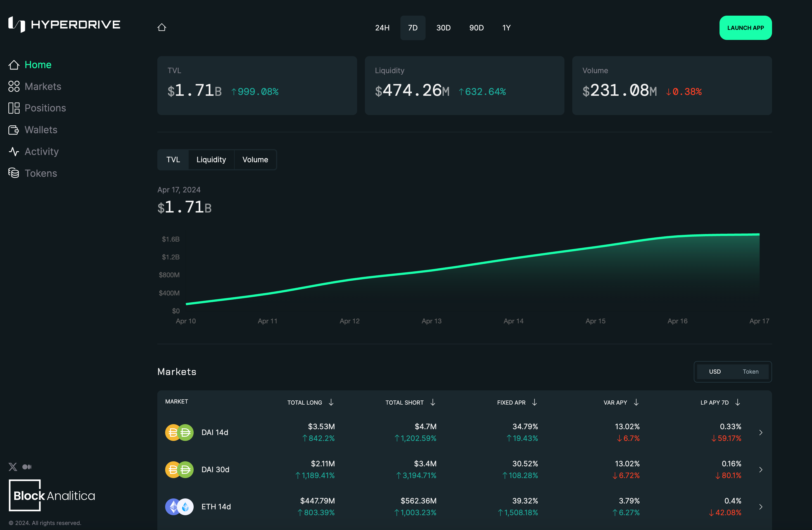The width and height of the screenshot is (812, 530).
Task: Switch the Markets table to Token denomination
Action: point(750,371)
